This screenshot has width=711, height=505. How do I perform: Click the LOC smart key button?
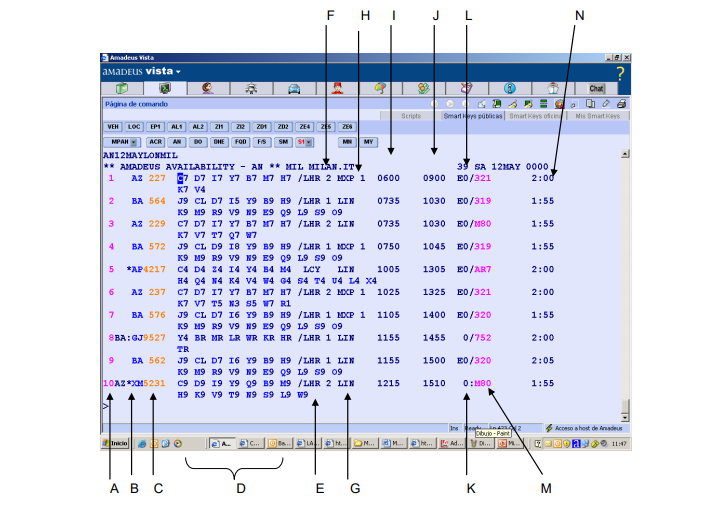(x=134, y=127)
